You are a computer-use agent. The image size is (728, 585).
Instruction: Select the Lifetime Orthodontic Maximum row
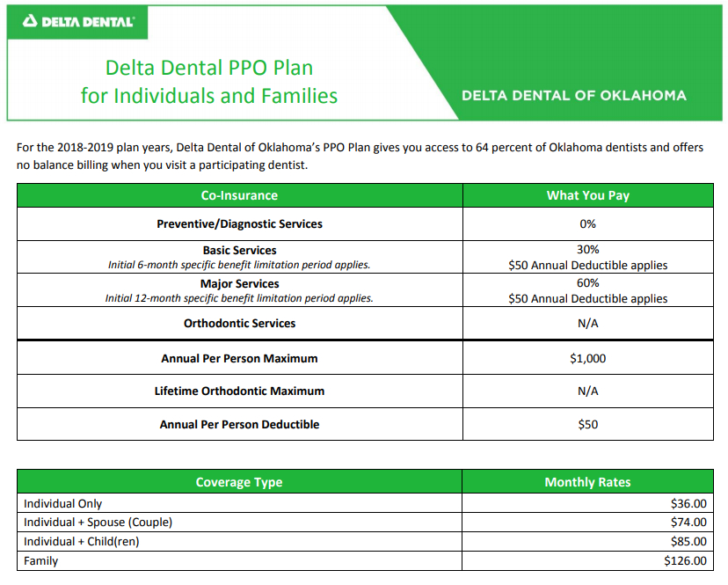[x=237, y=393]
